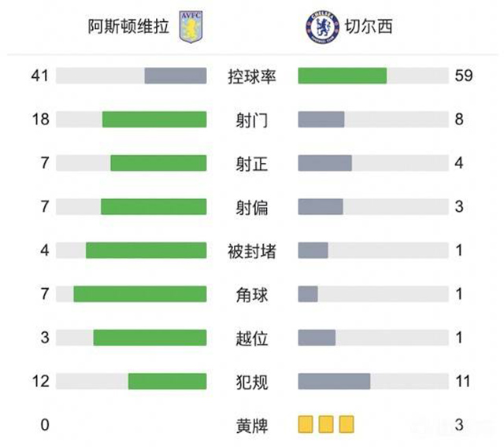
Task: Click the first yellow card icon
Action: [x=306, y=425]
